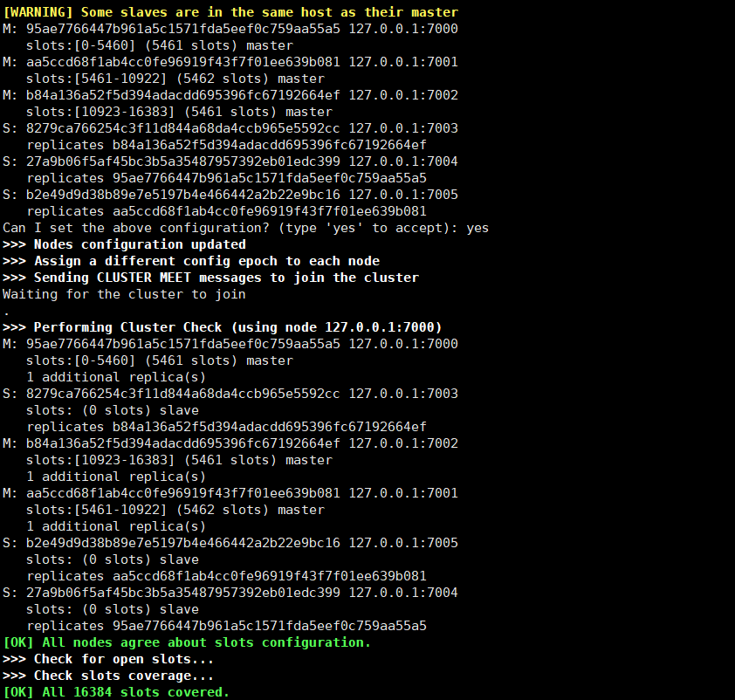Select 'M: aa5ccd68...' 7001 line in the Cluster Check results
The height and width of the screenshot is (700, 735).
tap(230, 493)
